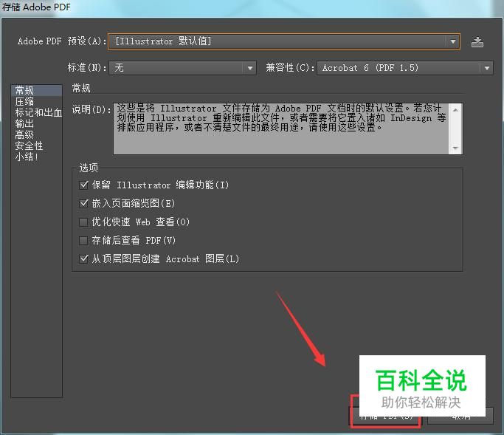Toggle 从顶层图层创建 Acrobat 图层 checkbox
This screenshot has height=435, width=504.
(83, 258)
